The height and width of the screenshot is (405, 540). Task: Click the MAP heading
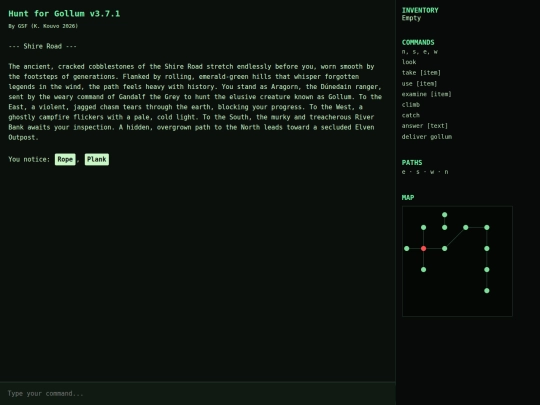pyautogui.click(x=408, y=197)
